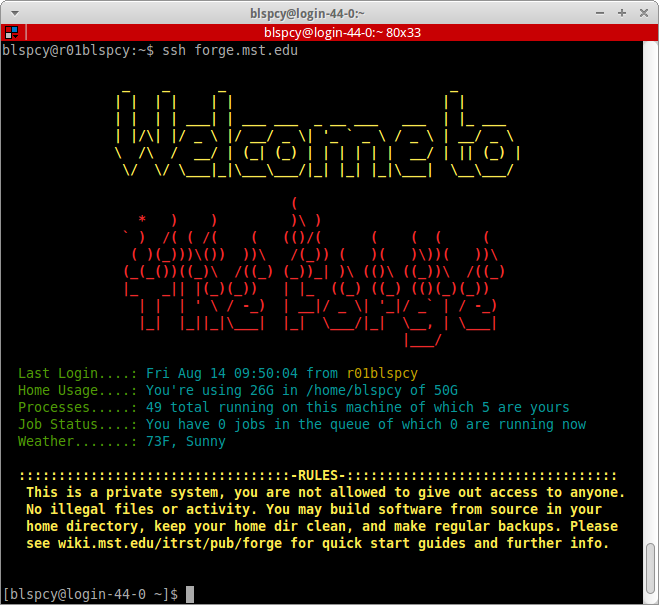659x605 pixels.
Task: Click 'Job Status....:' label
Action: point(77,424)
